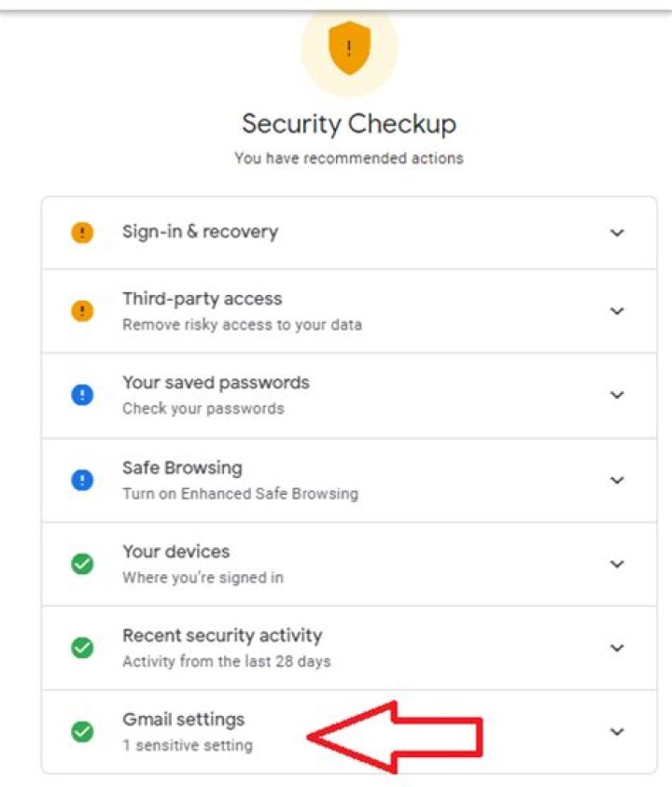Expand the Safe Browsing section
Viewport: 672px width, 787px height.
pyautogui.click(x=617, y=479)
